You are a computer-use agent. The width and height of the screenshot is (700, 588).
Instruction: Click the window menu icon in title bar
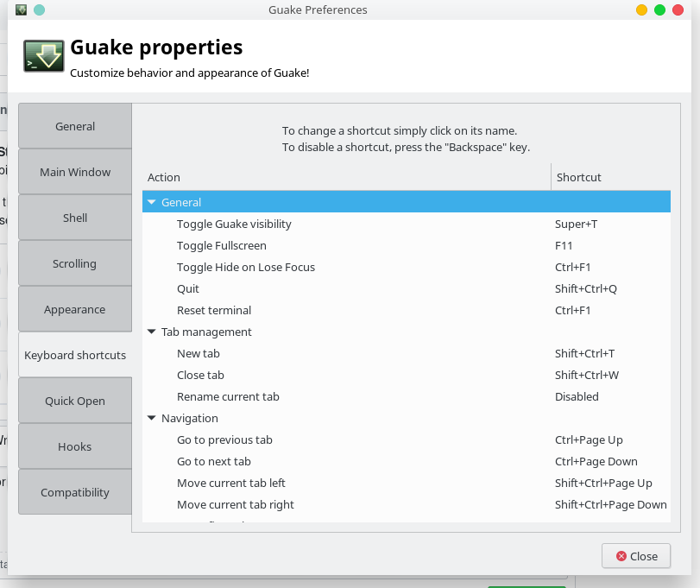pyautogui.click(x=21, y=9)
